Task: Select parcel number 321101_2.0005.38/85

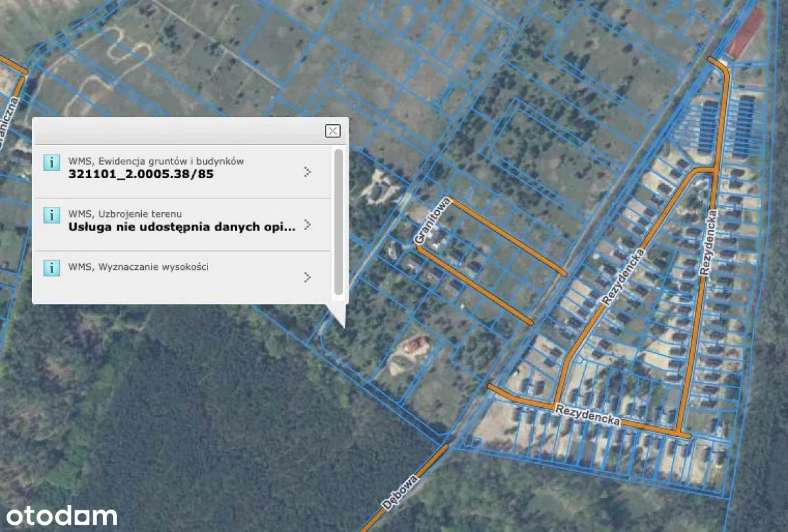Action: pos(141,175)
